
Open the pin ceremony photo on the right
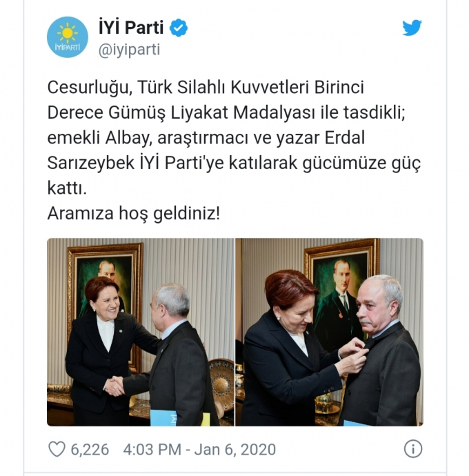coord(330,332)
